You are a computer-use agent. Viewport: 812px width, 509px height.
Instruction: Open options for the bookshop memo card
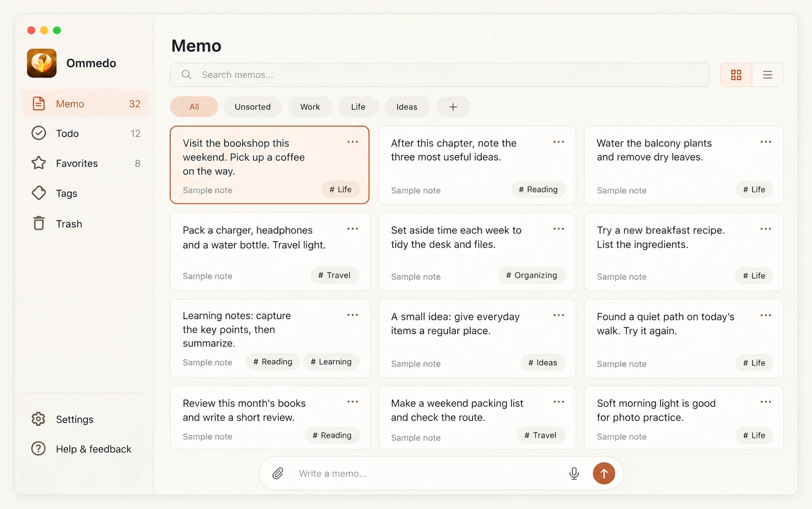click(353, 142)
